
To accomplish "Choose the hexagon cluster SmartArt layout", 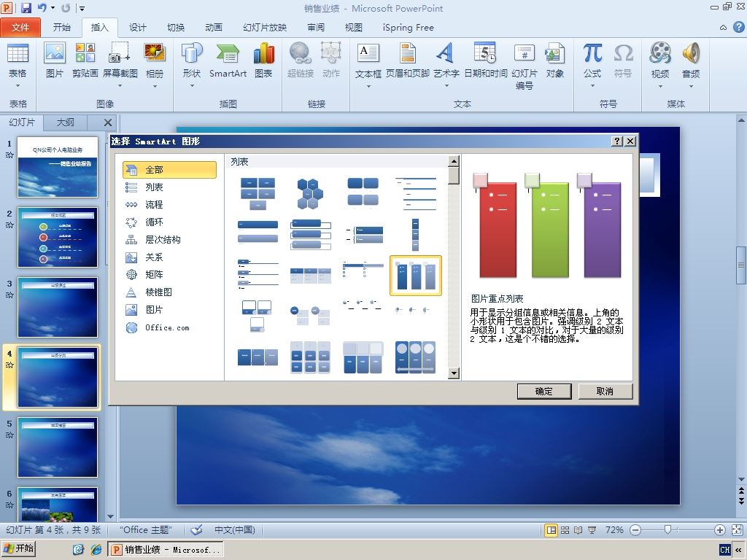I will coord(310,193).
